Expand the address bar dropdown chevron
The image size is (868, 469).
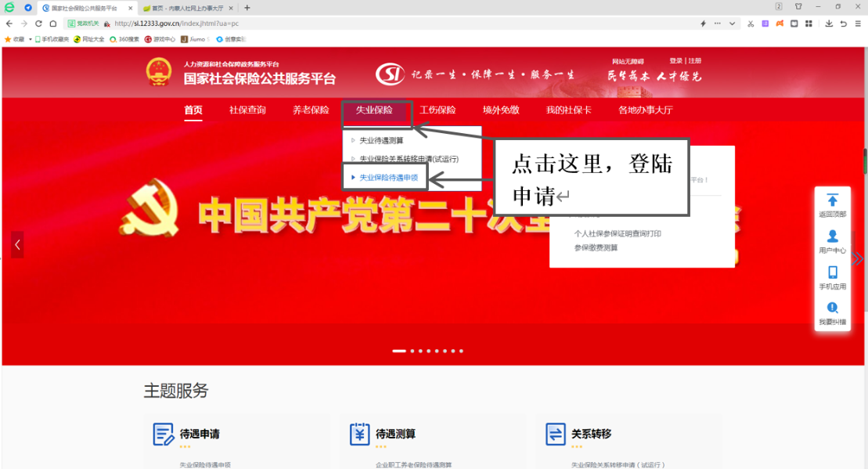point(732,23)
